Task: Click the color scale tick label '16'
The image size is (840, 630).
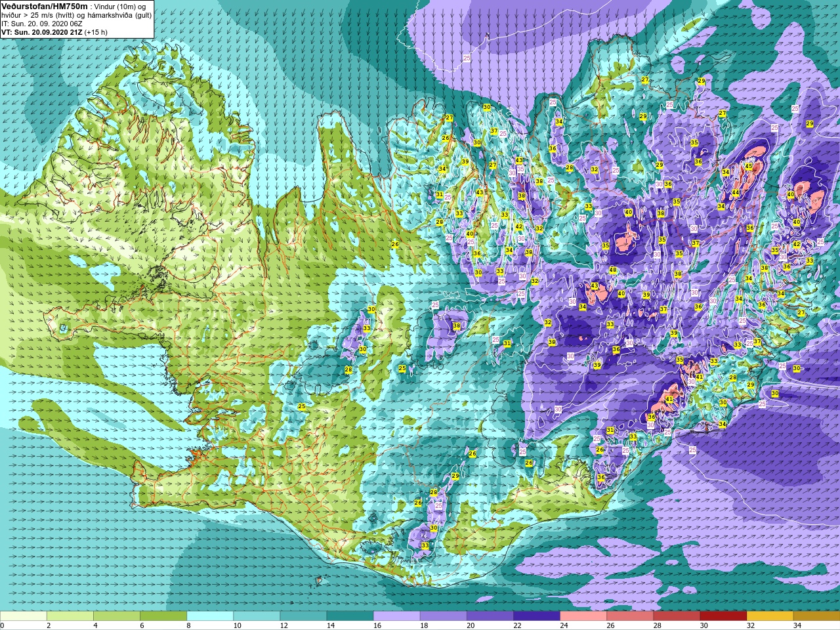Action: (378, 625)
